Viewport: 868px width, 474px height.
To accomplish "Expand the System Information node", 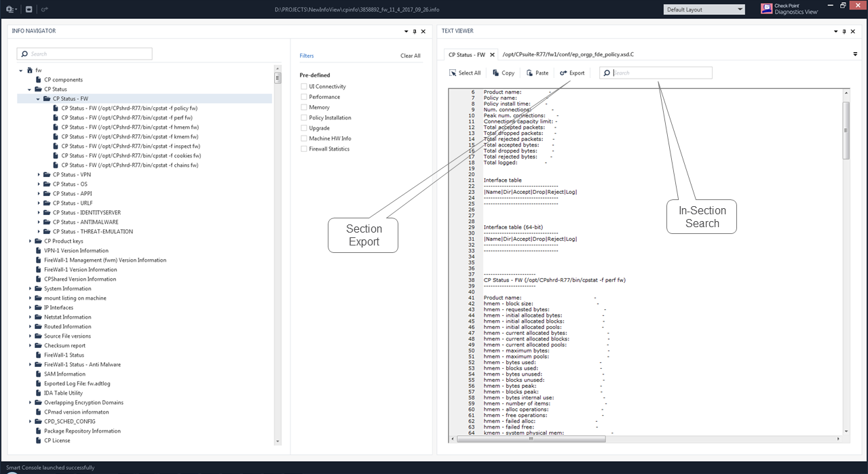I will tap(30, 288).
